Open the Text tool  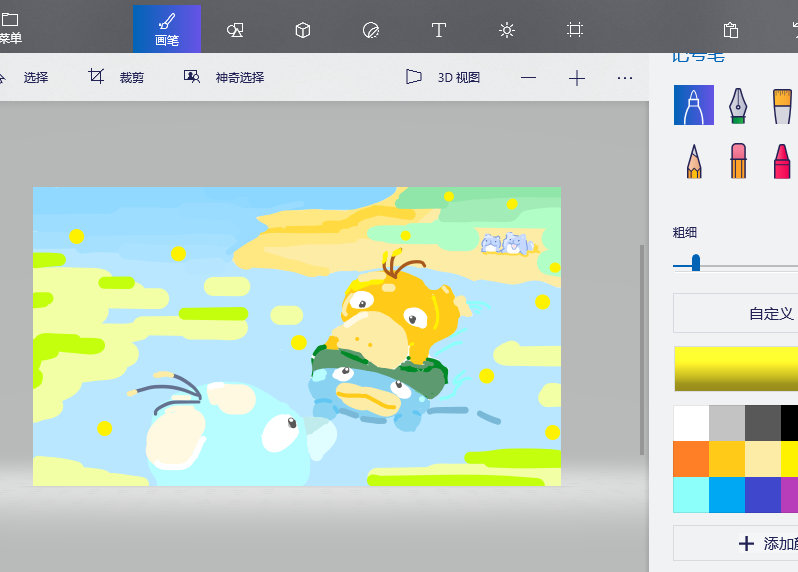click(x=438, y=30)
